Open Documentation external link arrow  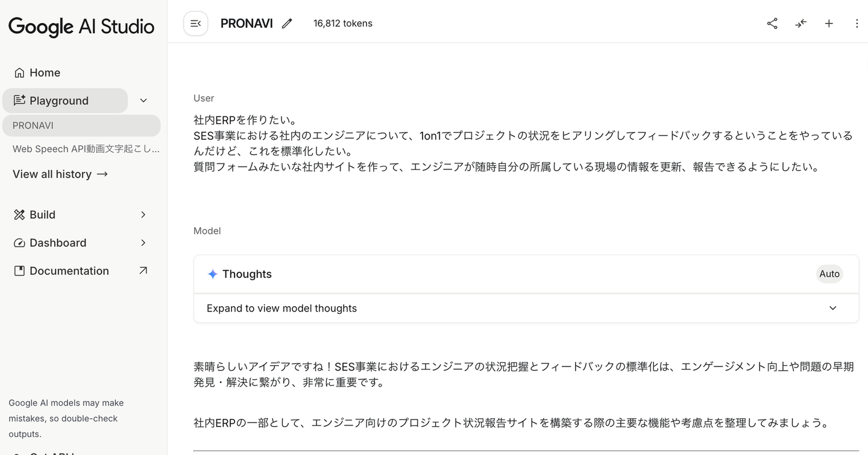(143, 271)
